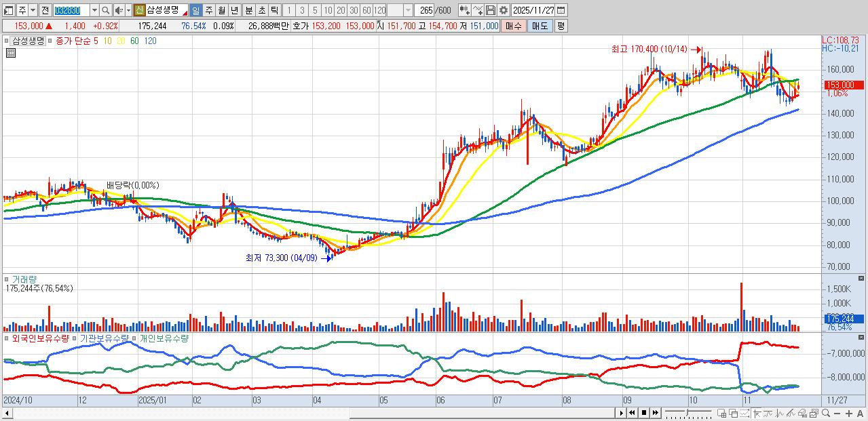Click the 외국인보유수량 indicator label
Viewport: 868px width, 421px height.
click(x=40, y=338)
